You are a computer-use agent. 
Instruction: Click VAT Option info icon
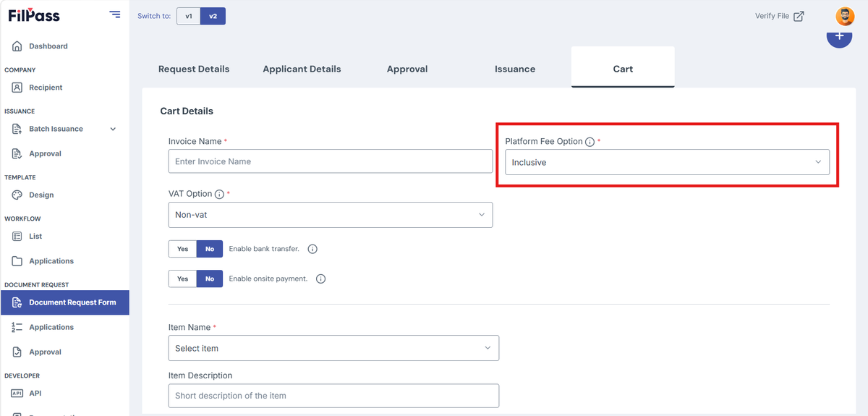coord(219,194)
